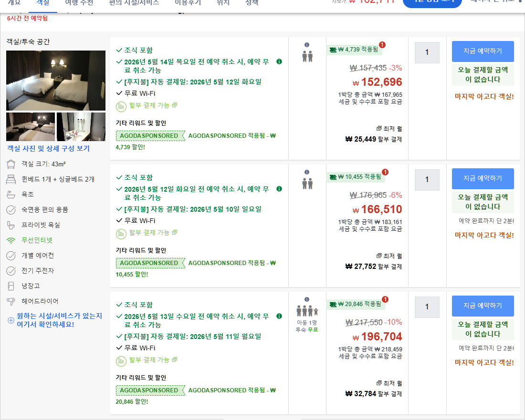Screen dimensions: 525x420
Task: Click the ₩10,455 applied coupon badge
Action: point(356,177)
